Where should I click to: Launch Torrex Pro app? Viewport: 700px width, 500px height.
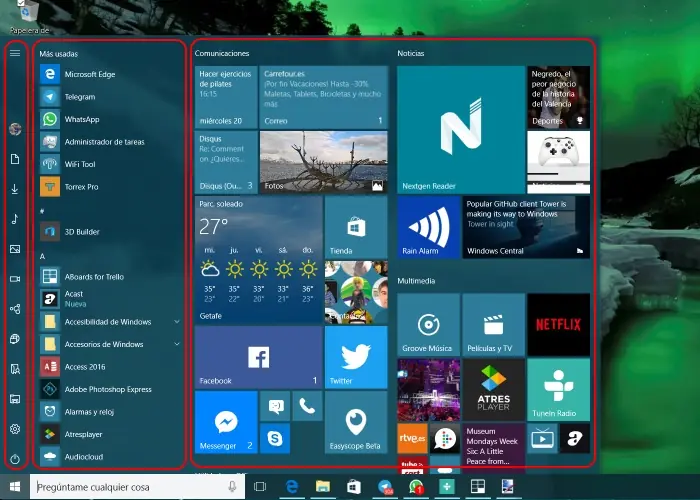click(111, 187)
